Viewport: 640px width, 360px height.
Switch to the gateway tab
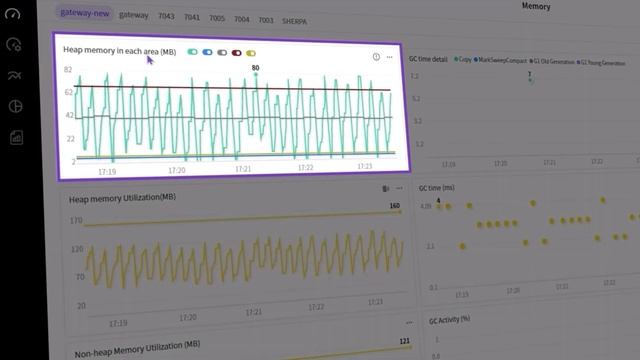point(133,15)
